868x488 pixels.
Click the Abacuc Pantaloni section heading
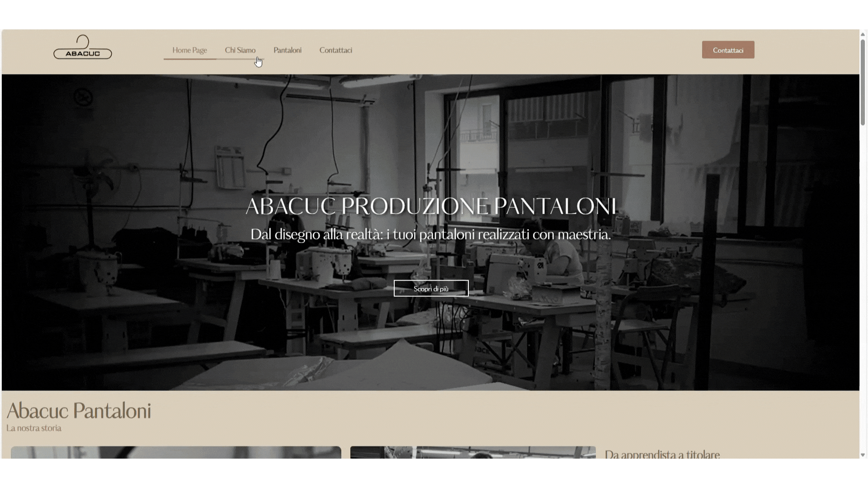(79, 410)
